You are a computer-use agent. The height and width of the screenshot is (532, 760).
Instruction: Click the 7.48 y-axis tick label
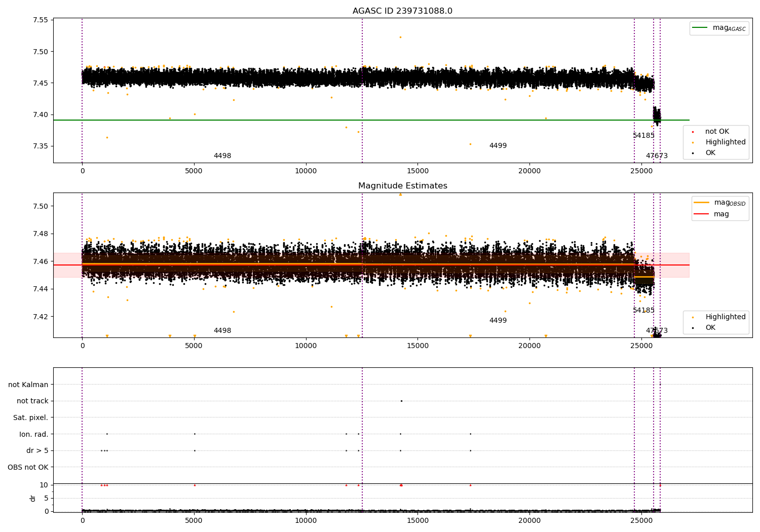40,234
